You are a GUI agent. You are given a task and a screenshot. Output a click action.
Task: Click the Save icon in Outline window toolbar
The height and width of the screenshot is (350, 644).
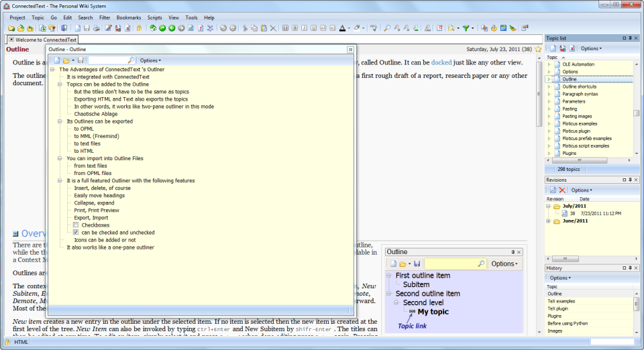[81, 60]
